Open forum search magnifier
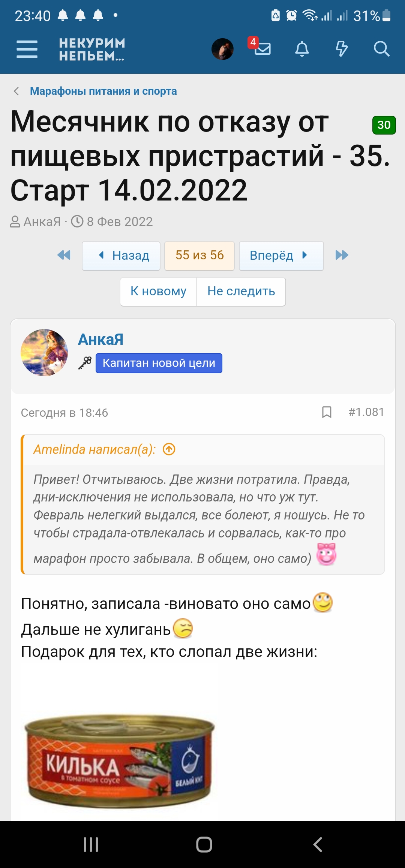This screenshot has height=868, width=405. [x=381, y=49]
